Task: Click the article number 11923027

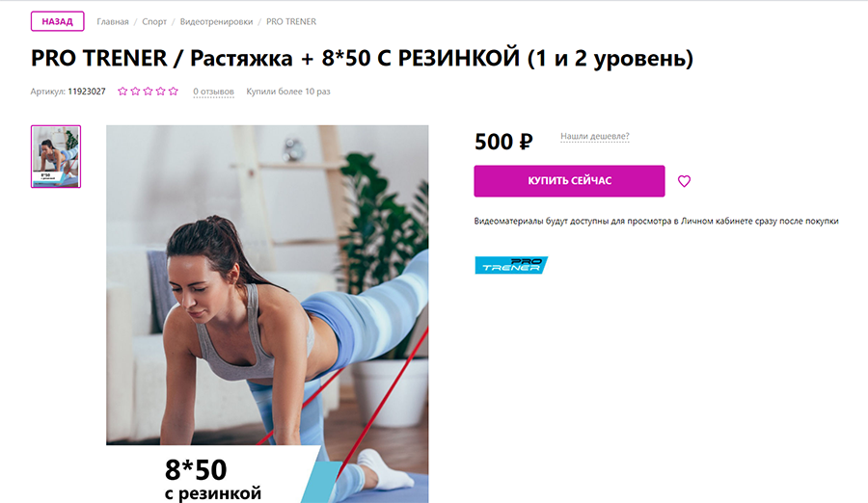Action: 87,92
